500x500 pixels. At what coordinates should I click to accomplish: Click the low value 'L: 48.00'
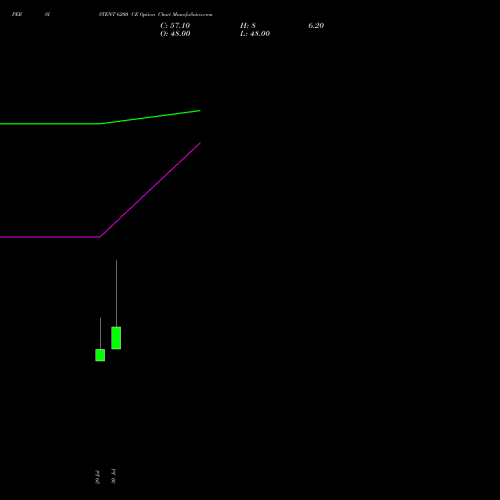point(255,34)
